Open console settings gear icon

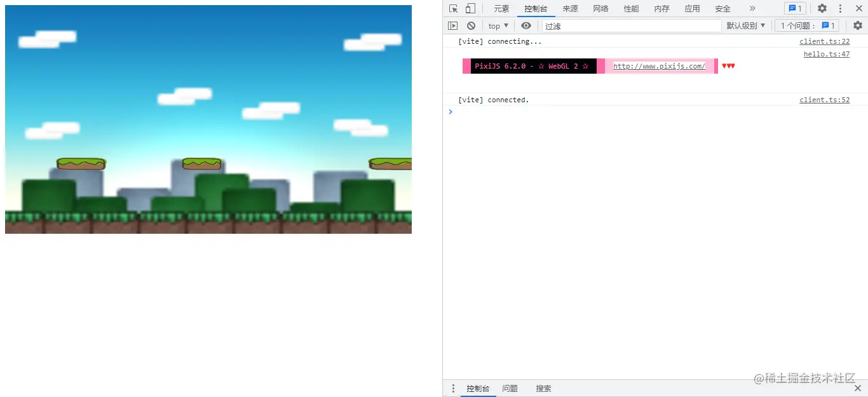[x=858, y=26]
